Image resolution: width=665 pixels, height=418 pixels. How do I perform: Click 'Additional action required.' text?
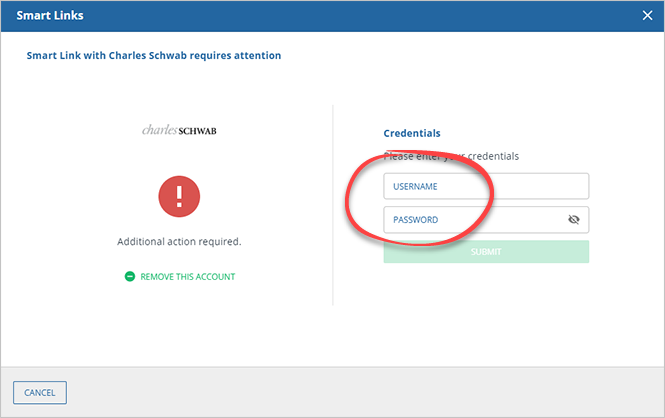click(x=179, y=242)
